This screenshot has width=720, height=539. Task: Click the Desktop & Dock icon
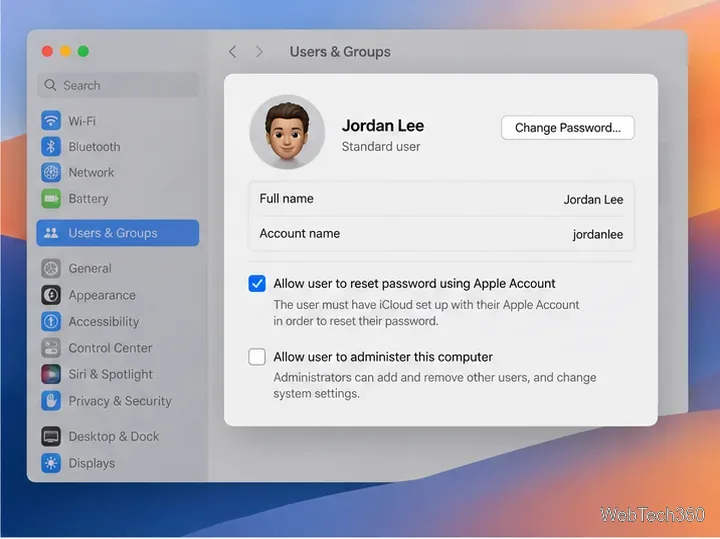click(51, 436)
